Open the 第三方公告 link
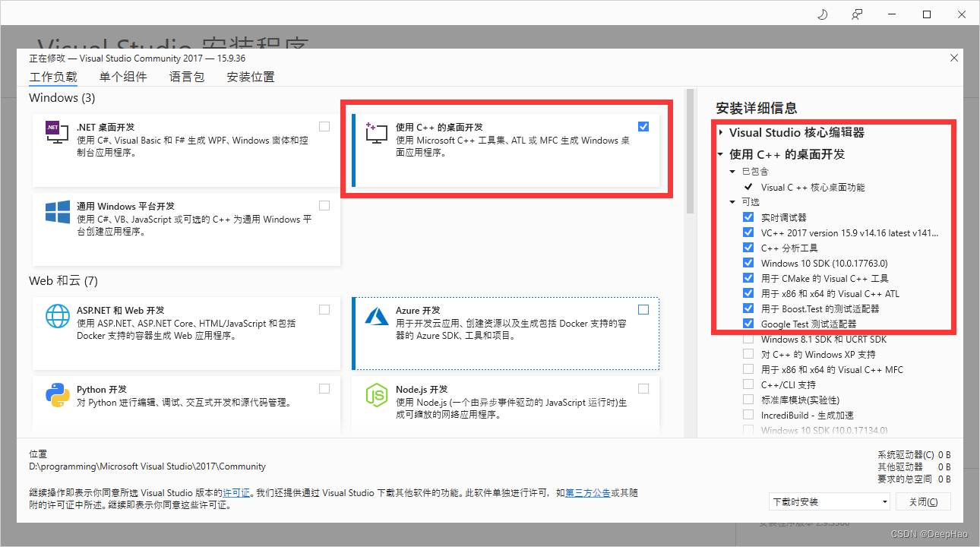Screen dimensions: 980x547 tap(587, 493)
